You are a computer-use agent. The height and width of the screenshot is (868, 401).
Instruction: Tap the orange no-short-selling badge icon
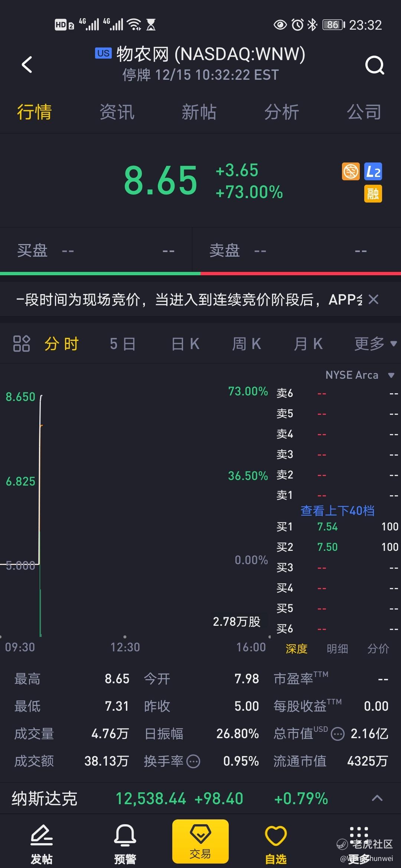tap(351, 171)
